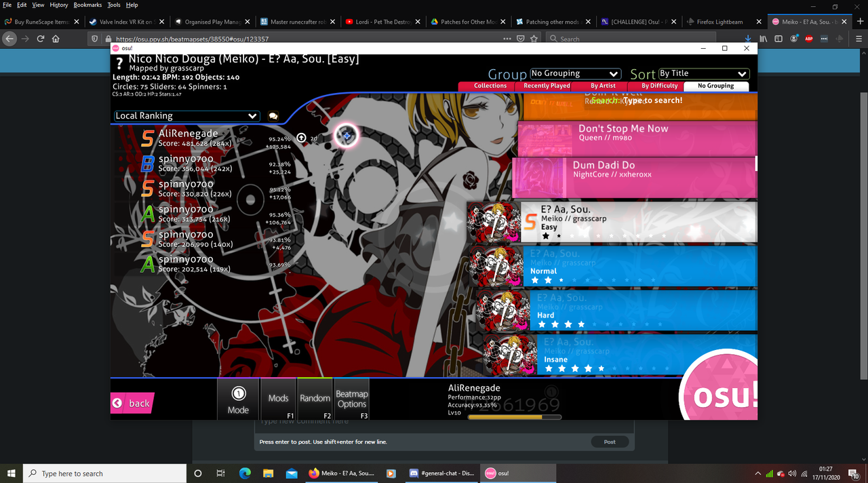This screenshot has height=483, width=868.
Task: Select the Easy difficulty of E? Aa, Sou.
Action: [612, 222]
